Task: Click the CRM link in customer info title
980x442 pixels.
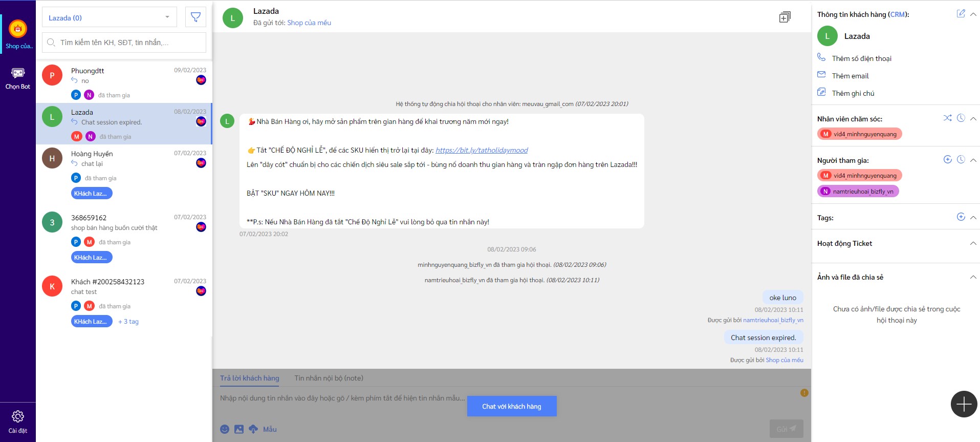Action: pyautogui.click(x=898, y=14)
